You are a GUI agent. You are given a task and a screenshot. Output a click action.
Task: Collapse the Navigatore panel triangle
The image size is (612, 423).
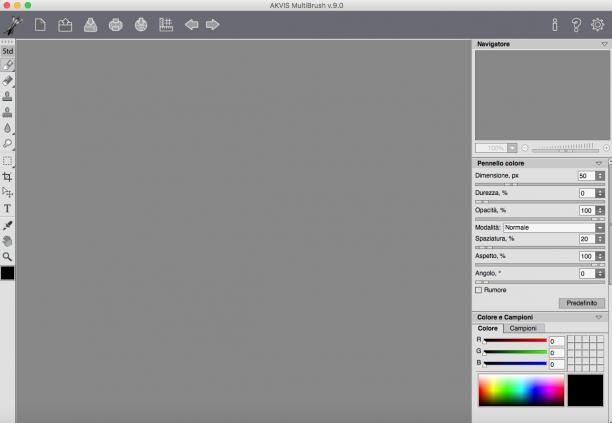[604, 44]
